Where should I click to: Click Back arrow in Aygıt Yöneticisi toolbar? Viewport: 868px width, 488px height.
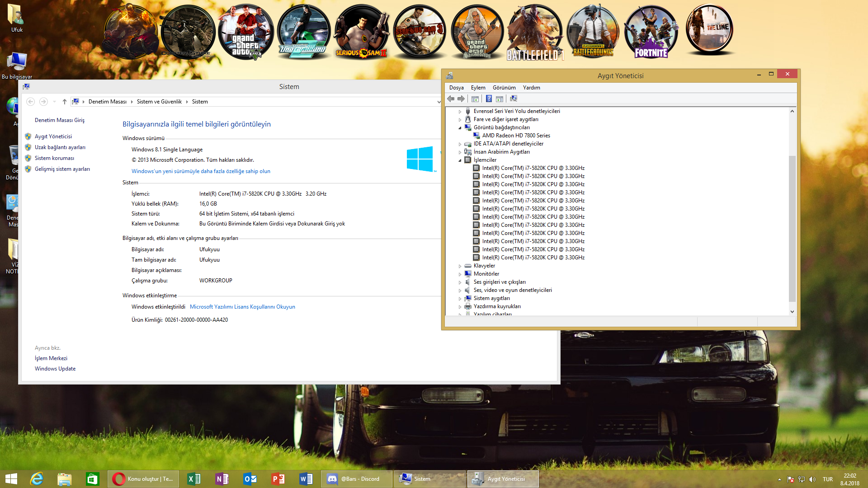click(x=451, y=99)
